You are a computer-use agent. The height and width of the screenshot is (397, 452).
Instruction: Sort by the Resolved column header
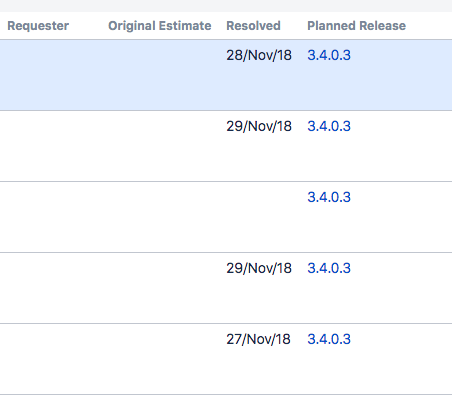[x=253, y=26]
